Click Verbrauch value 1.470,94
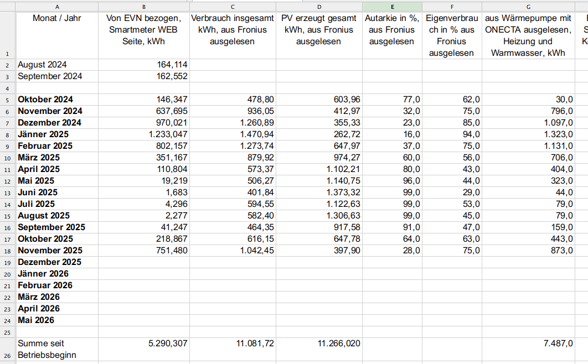Image resolution: width=588 pixels, height=364 pixels. pyautogui.click(x=233, y=134)
